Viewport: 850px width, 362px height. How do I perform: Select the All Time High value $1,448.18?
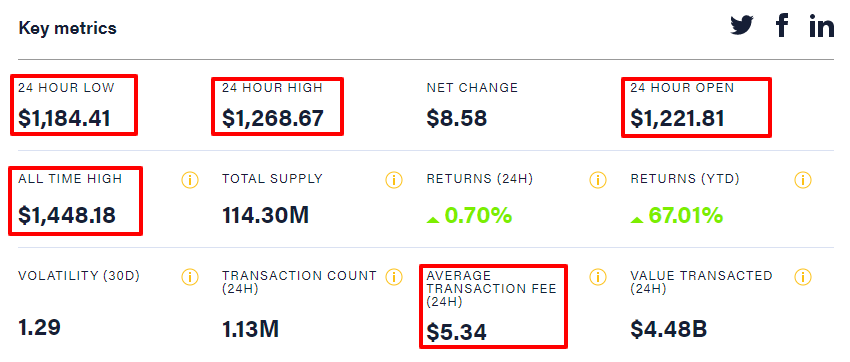[x=67, y=216]
